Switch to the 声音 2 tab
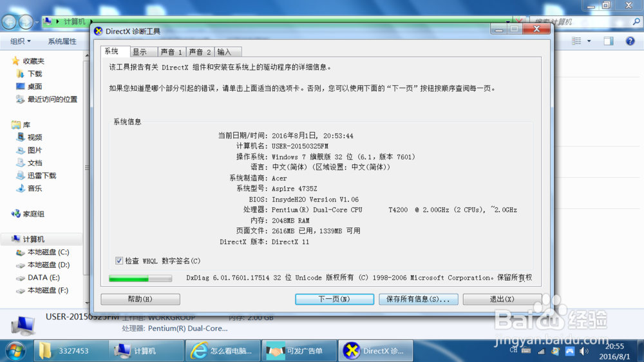The height and width of the screenshot is (362, 644). tap(200, 52)
